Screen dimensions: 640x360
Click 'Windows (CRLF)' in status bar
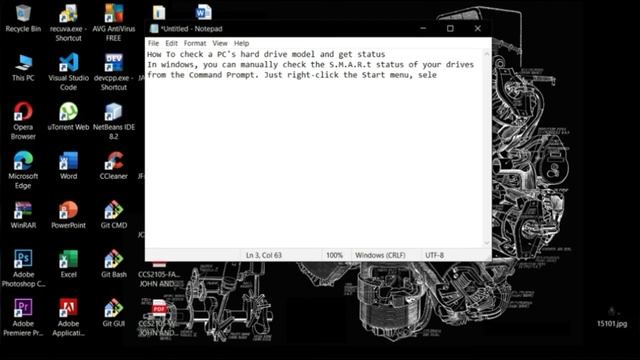point(380,255)
